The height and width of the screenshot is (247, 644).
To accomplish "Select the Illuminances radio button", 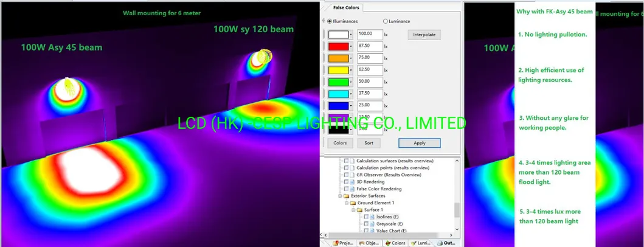I will click(330, 21).
